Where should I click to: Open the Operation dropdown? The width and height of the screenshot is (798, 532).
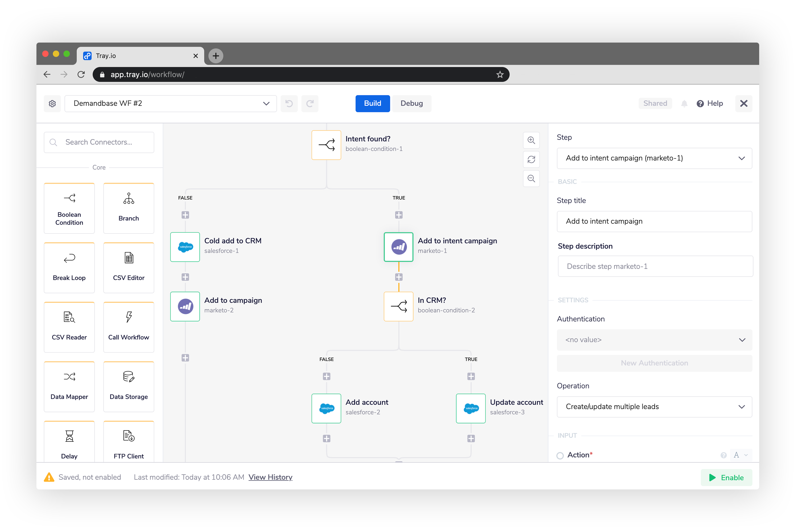click(654, 406)
